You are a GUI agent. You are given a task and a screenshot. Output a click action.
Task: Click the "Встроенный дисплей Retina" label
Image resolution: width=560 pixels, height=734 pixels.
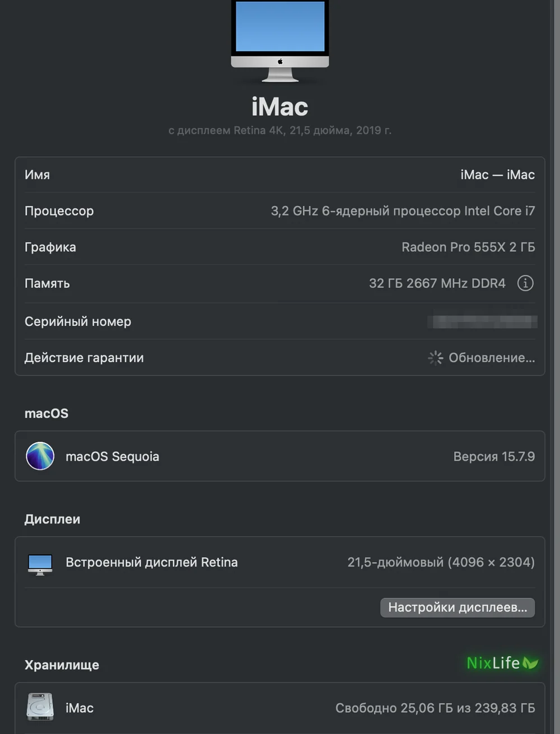click(x=152, y=562)
